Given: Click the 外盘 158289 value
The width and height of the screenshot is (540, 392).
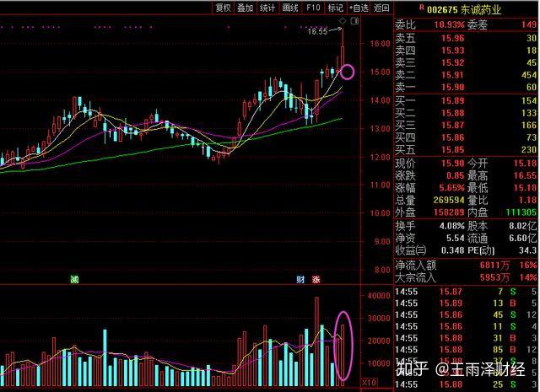Looking at the screenshot, I should pos(449,212).
